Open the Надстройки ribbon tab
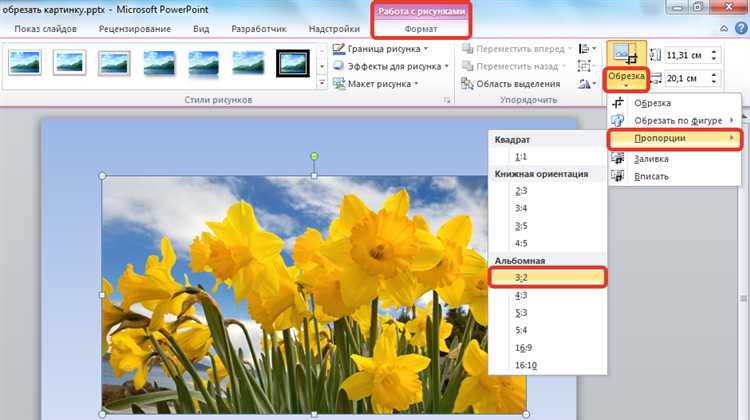The height and width of the screenshot is (420, 750). pyautogui.click(x=334, y=29)
